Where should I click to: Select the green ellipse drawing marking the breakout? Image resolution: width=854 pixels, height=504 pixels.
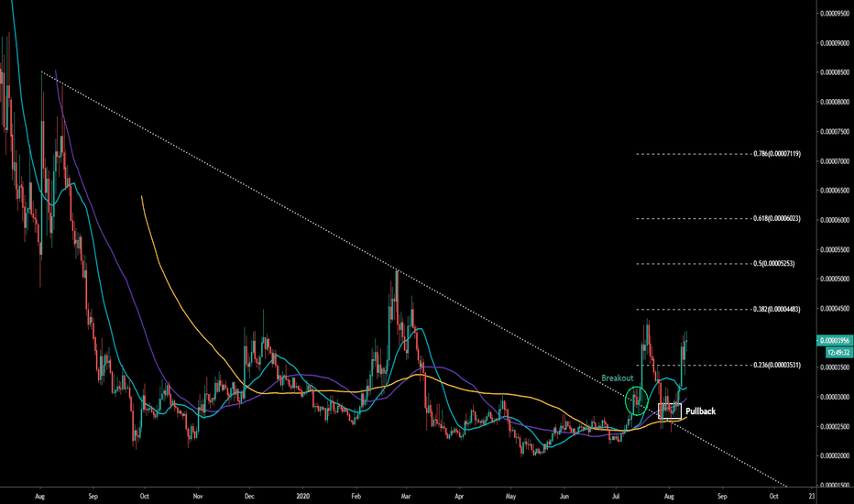(x=636, y=400)
